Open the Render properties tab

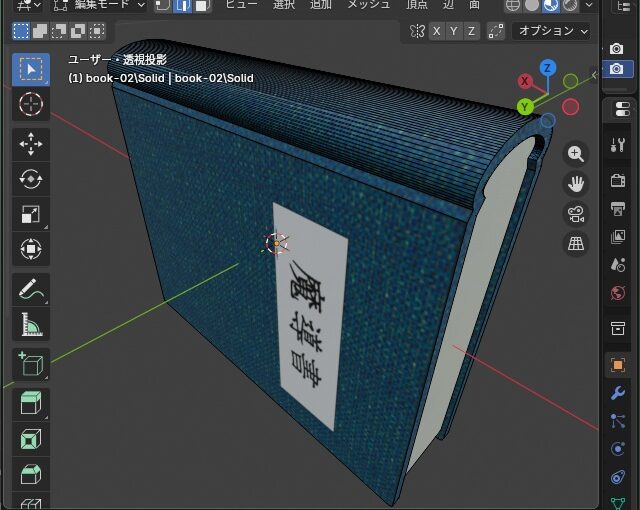pyautogui.click(x=618, y=180)
